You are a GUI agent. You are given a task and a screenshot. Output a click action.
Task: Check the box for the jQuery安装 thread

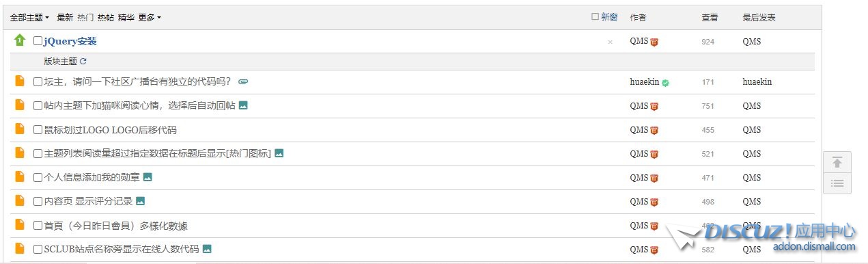pyautogui.click(x=38, y=41)
